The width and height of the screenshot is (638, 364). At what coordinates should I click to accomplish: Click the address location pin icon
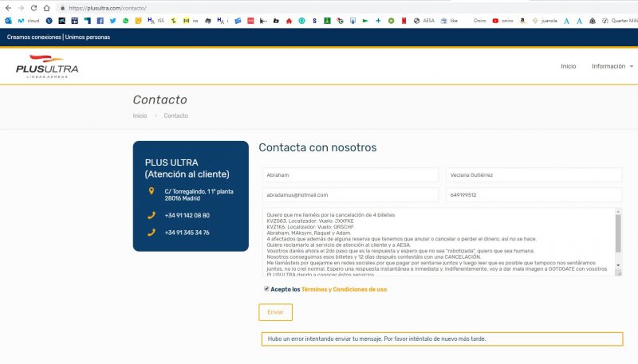coord(152,191)
